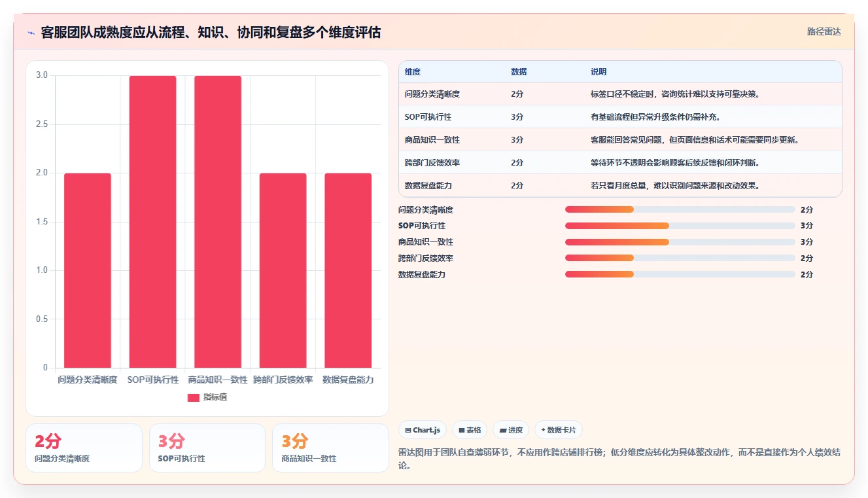Click the 说明 column header
The image size is (868, 498).
click(599, 72)
